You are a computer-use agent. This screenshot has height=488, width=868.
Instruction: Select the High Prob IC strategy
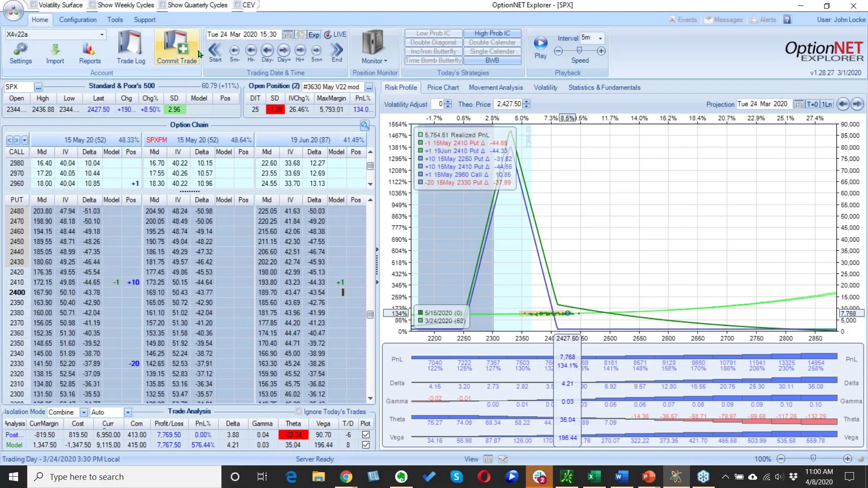tap(492, 33)
